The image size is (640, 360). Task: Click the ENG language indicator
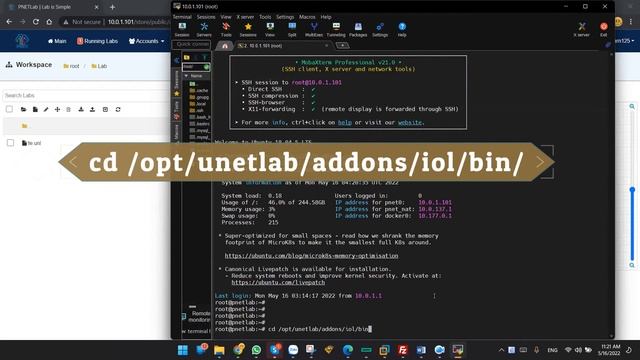552,350
